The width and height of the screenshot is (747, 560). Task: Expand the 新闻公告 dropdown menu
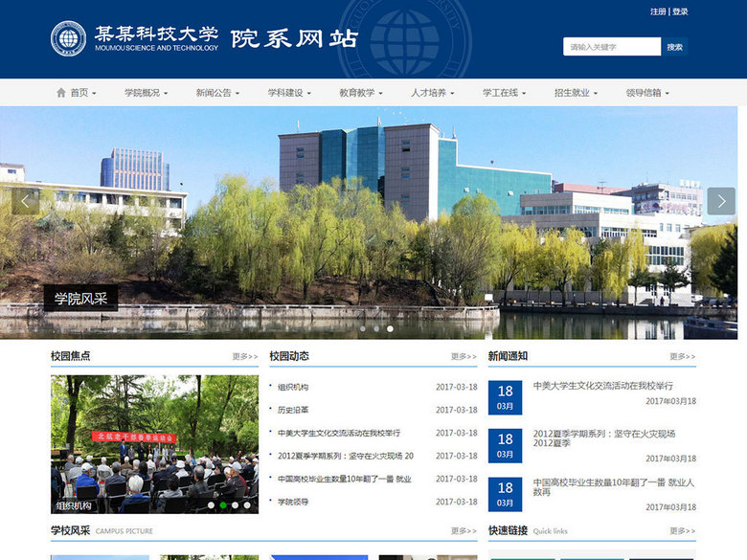coord(217,93)
